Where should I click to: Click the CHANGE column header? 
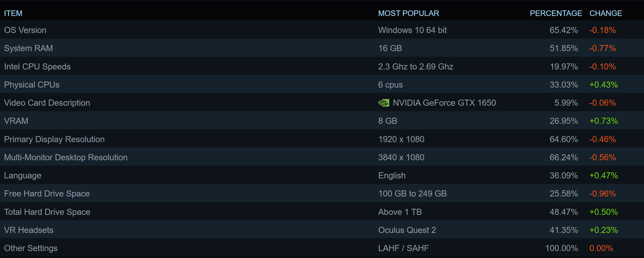pos(606,13)
